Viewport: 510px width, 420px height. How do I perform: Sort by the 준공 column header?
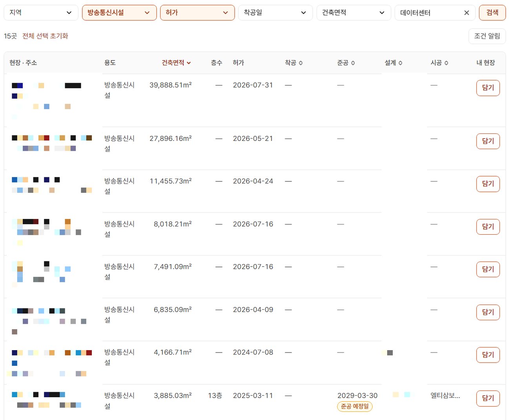(x=346, y=63)
